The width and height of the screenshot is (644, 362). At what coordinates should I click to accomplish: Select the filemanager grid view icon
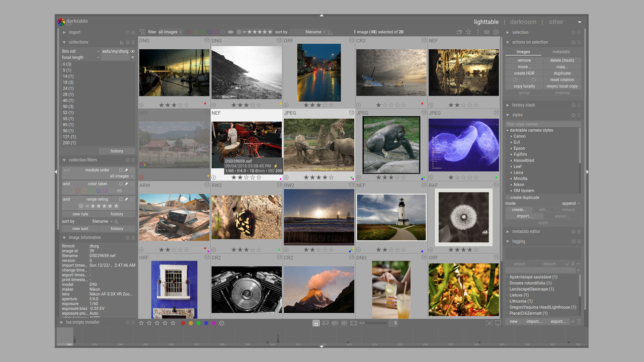(x=316, y=323)
